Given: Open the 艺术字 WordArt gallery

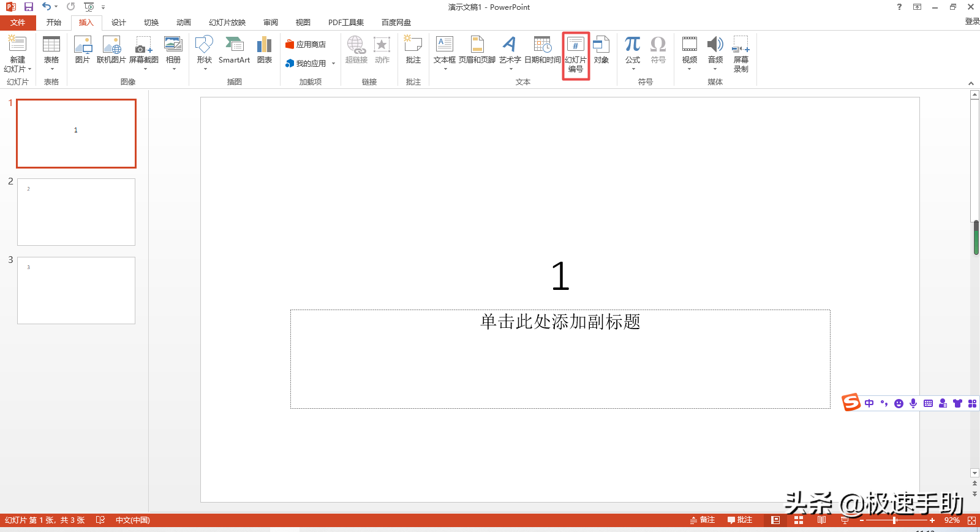Looking at the screenshot, I should (x=510, y=53).
